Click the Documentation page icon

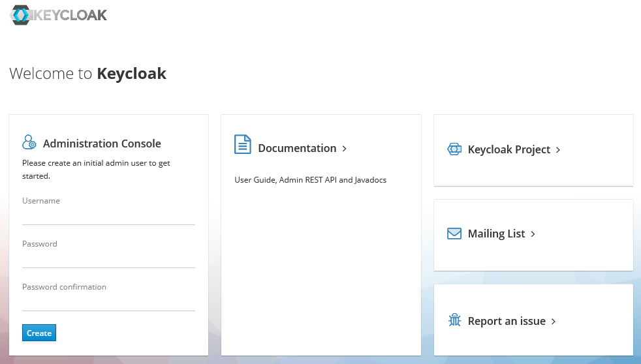point(242,144)
